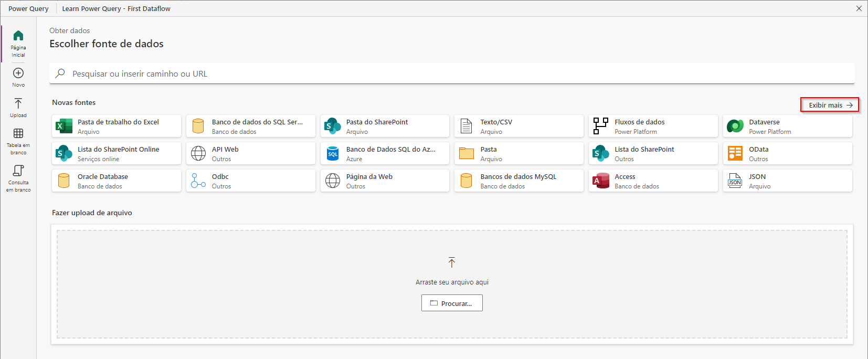Image resolution: width=868 pixels, height=359 pixels.
Task: Click the Lista do SharePoint Online icon
Action: click(x=64, y=153)
